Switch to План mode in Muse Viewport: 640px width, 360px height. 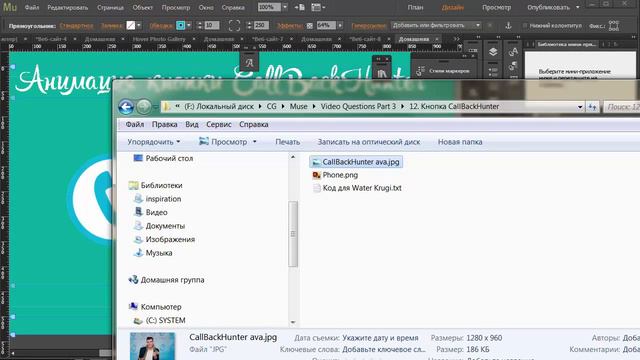(415, 7)
